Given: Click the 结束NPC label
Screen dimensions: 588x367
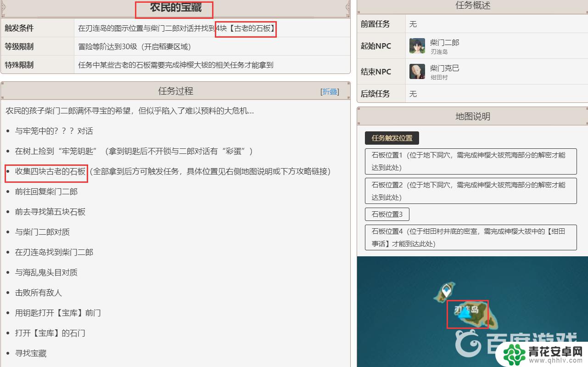Looking at the screenshot, I should [376, 72].
